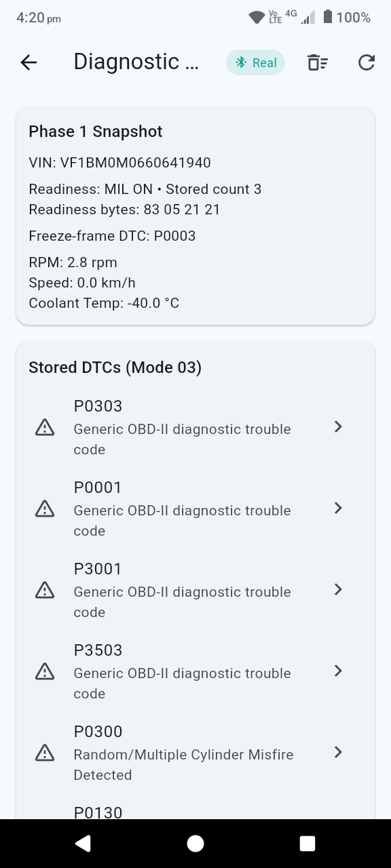Select the Stored DTCs section header

[115, 367]
